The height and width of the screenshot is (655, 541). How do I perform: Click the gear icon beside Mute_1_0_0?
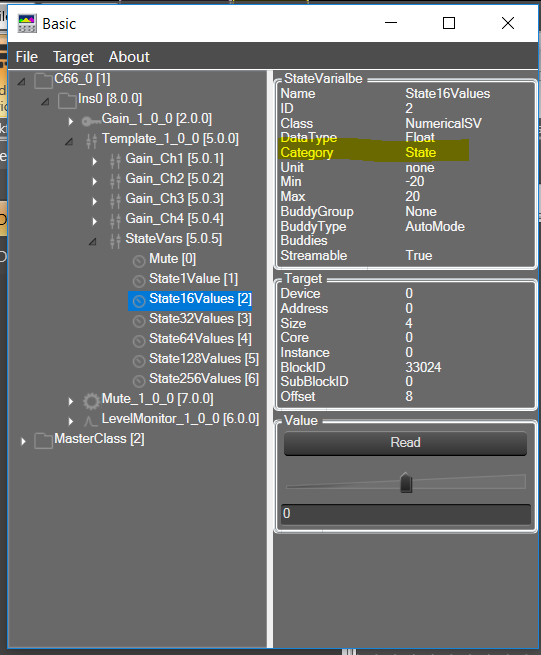tap(91, 401)
